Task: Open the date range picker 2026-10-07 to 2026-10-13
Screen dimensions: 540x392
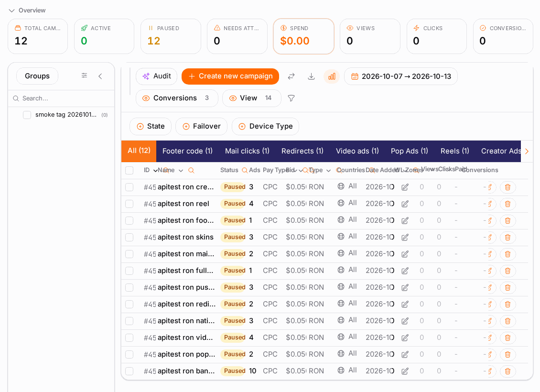Action: click(401, 76)
